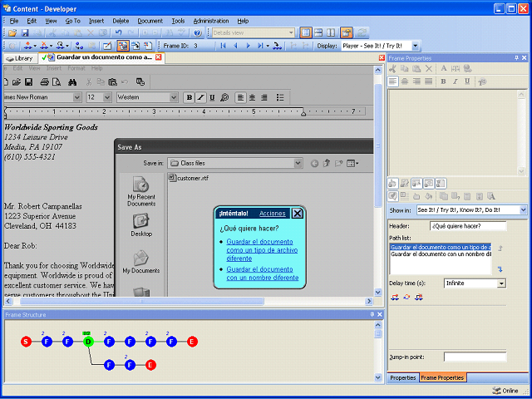
Task: Click Up One Level icon in Save As dialog
Action: pos(327,164)
